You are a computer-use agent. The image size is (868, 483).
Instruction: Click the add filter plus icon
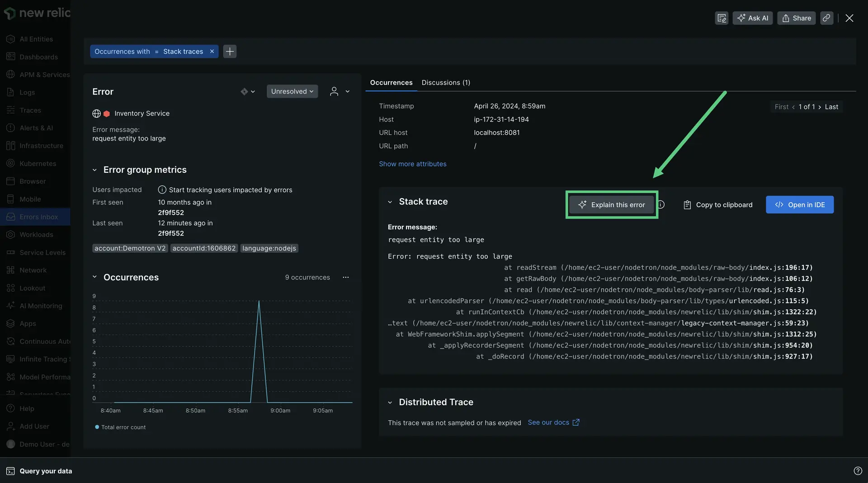230,52
